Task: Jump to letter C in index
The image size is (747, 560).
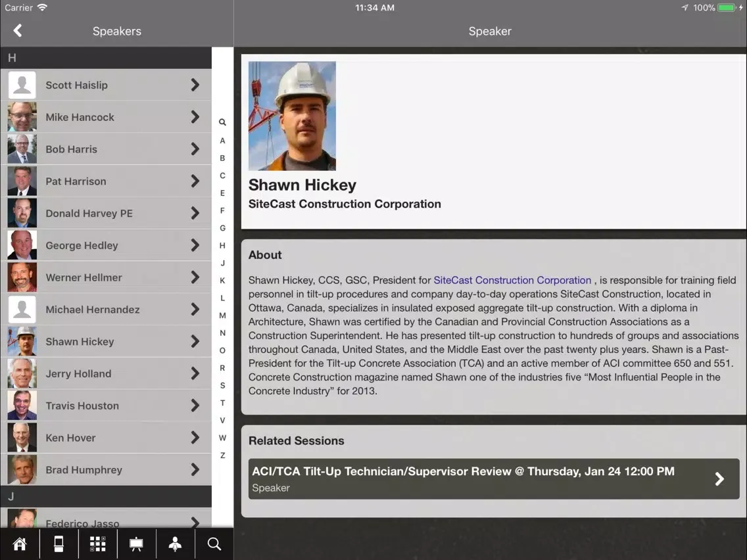Action: click(x=222, y=175)
